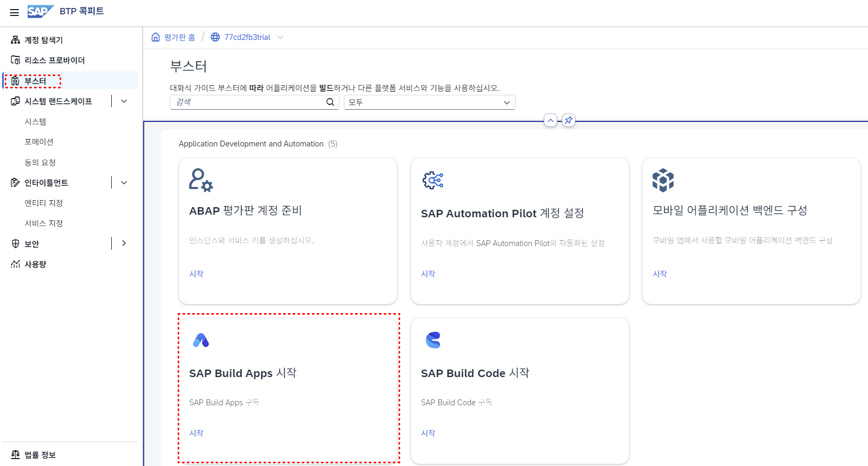Click the 인타이틀먼트 sidebar icon
The width and height of the screenshot is (868, 466).
[15, 183]
